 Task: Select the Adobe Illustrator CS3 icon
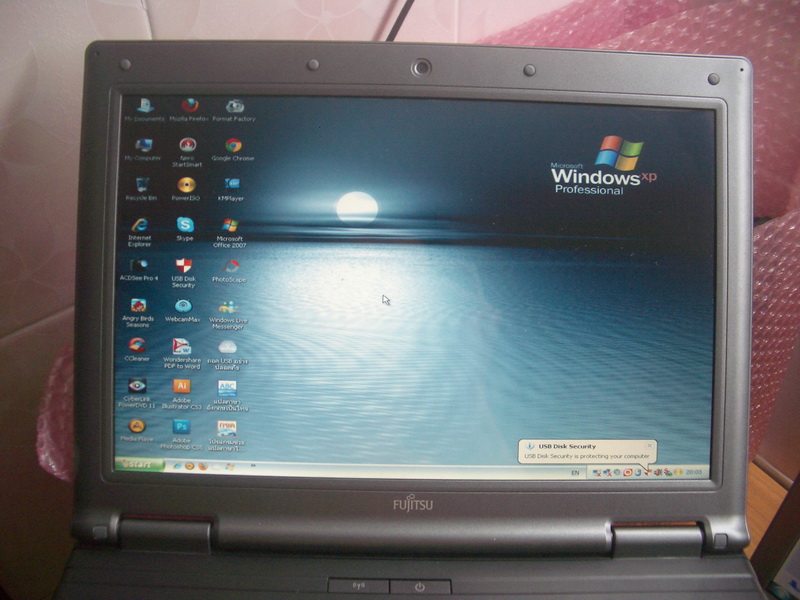point(182,386)
